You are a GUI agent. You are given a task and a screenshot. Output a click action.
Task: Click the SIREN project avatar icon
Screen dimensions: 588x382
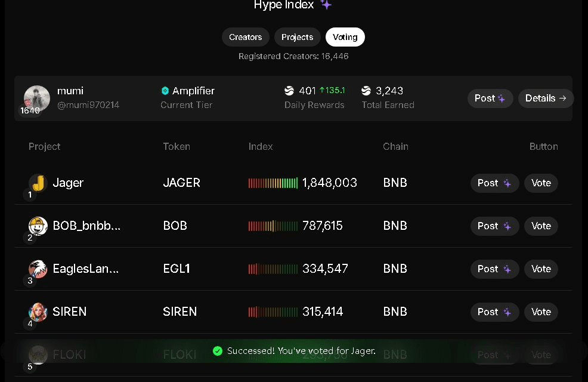[38, 312]
